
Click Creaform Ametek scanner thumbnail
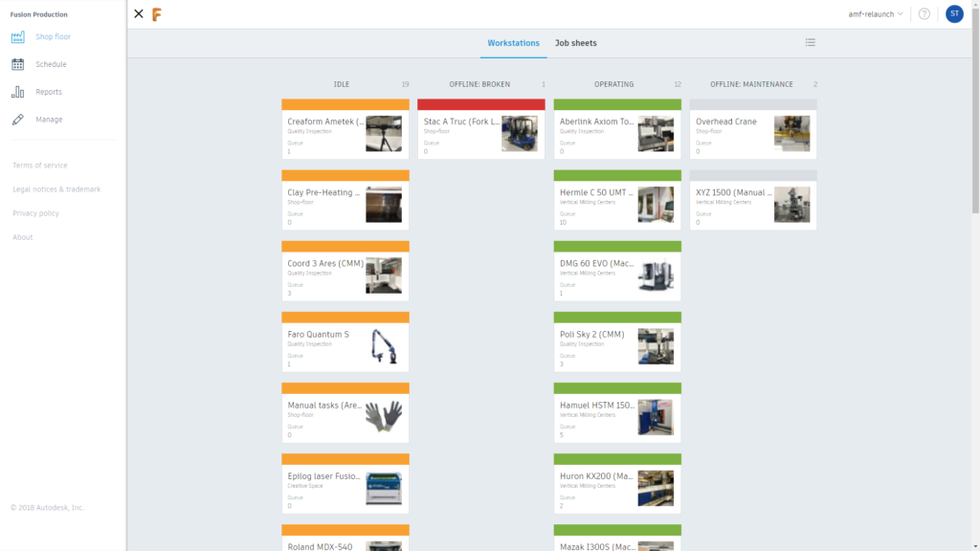[x=384, y=134]
